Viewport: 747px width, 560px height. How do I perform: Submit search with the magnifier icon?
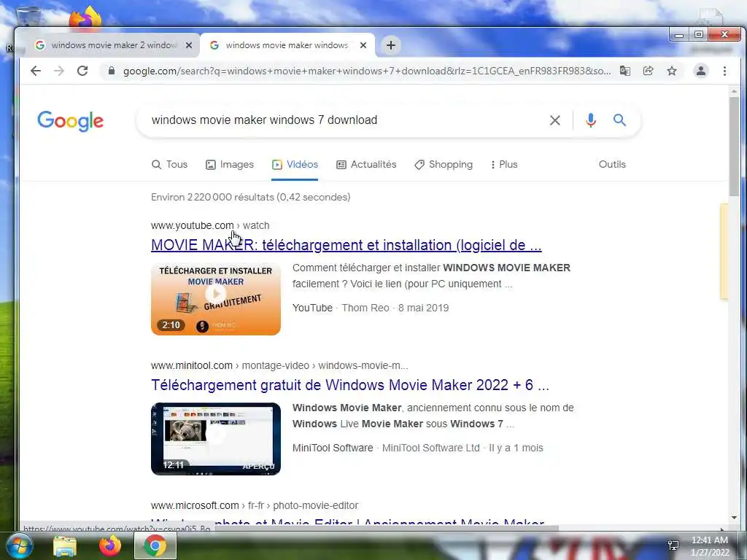coord(619,120)
